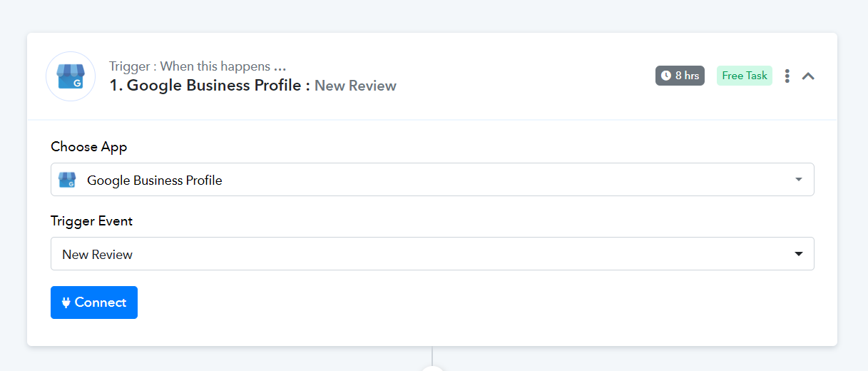Click the plug icon on Connect button
The width and height of the screenshot is (868, 371).
66,303
